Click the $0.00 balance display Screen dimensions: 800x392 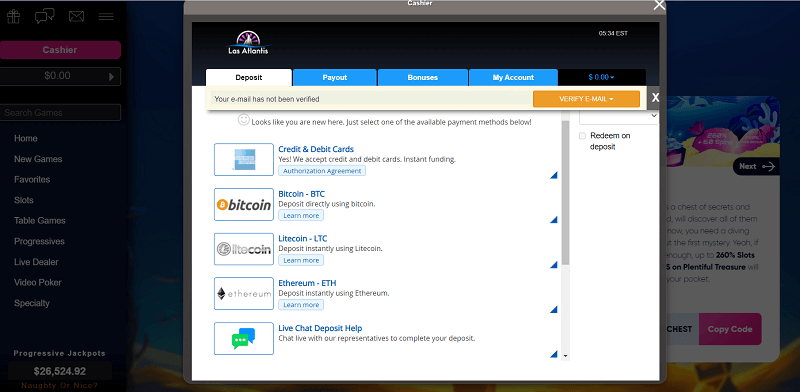pos(57,76)
